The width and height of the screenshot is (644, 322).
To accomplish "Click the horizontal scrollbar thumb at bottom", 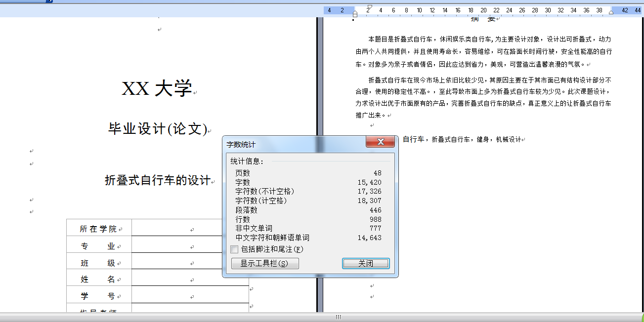I will point(339,317).
